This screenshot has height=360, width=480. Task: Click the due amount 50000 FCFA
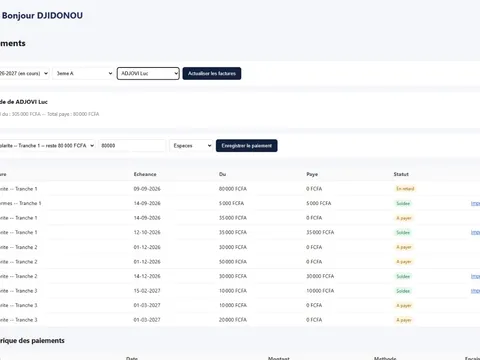(x=233, y=262)
